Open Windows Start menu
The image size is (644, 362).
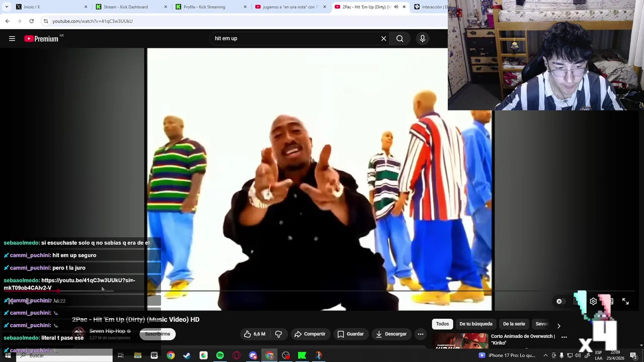[x=8, y=355]
